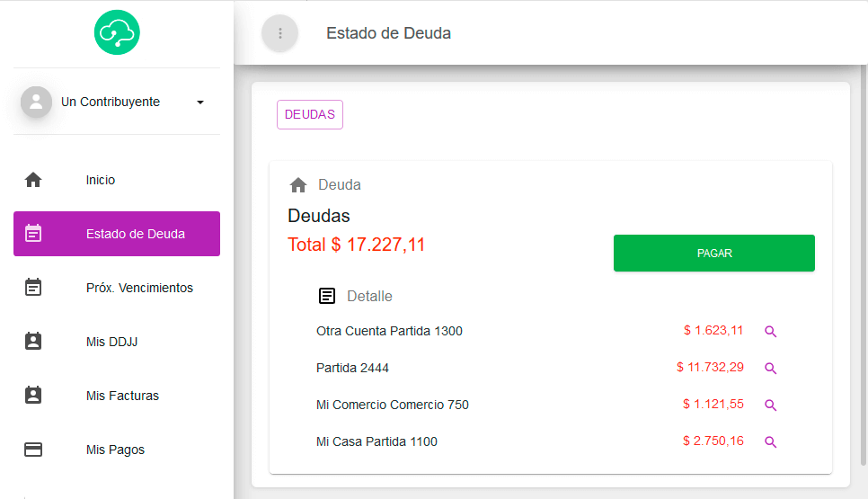Click the Mis Facturas badge icon
Screen dimensions: 868x499
coord(33,396)
